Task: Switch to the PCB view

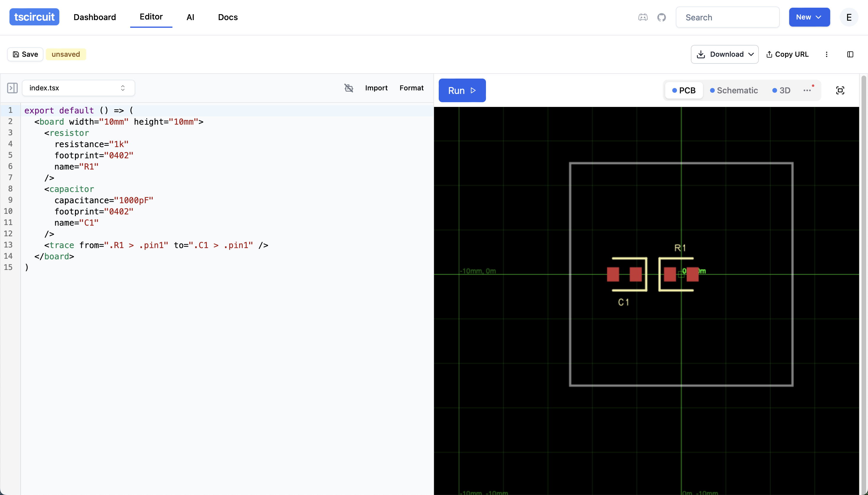Action: coord(684,90)
